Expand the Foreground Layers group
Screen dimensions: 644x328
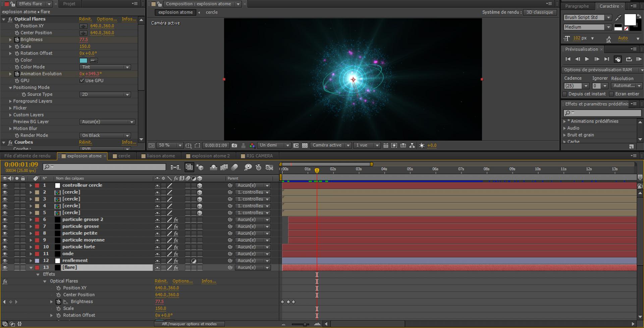pyautogui.click(x=10, y=101)
